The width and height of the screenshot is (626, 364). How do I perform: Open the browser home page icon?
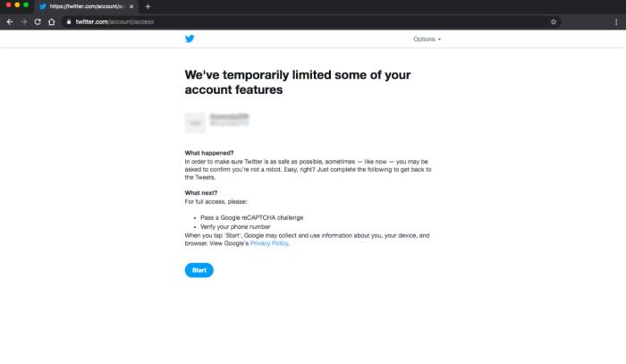tap(52, 21)
